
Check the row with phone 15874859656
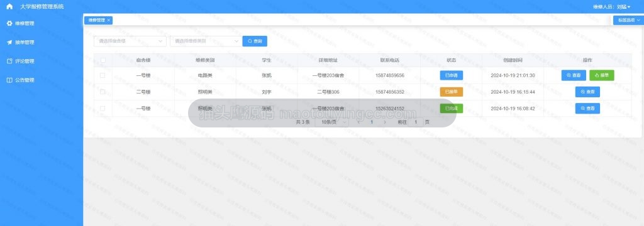coord(103,75)
